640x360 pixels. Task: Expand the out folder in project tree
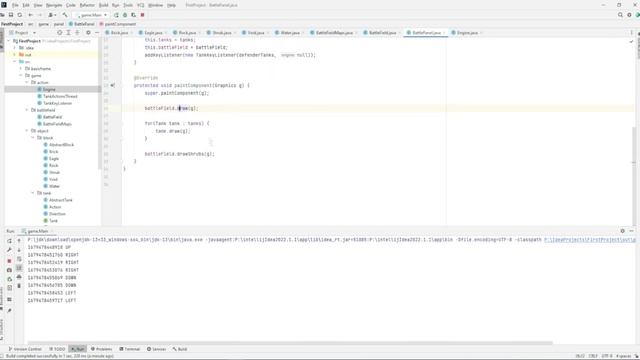pyautogui.click(x=15, y=55)
